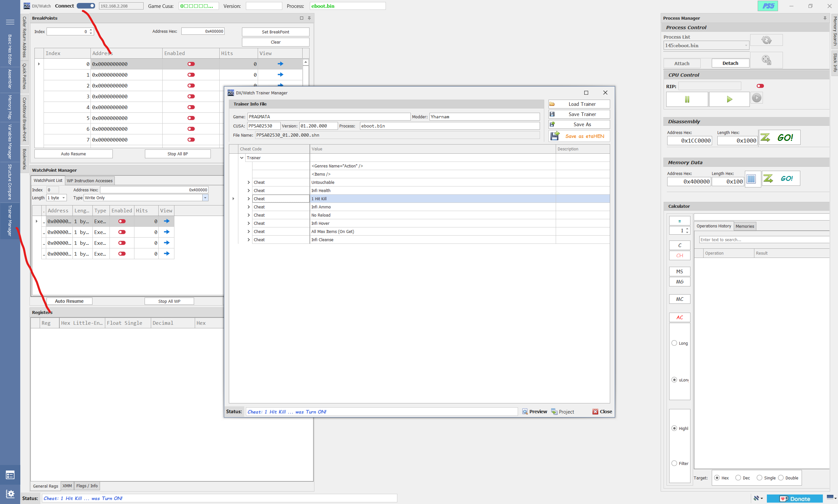Expand the Infi Health cheat row
838x504 pixels.
248,190
